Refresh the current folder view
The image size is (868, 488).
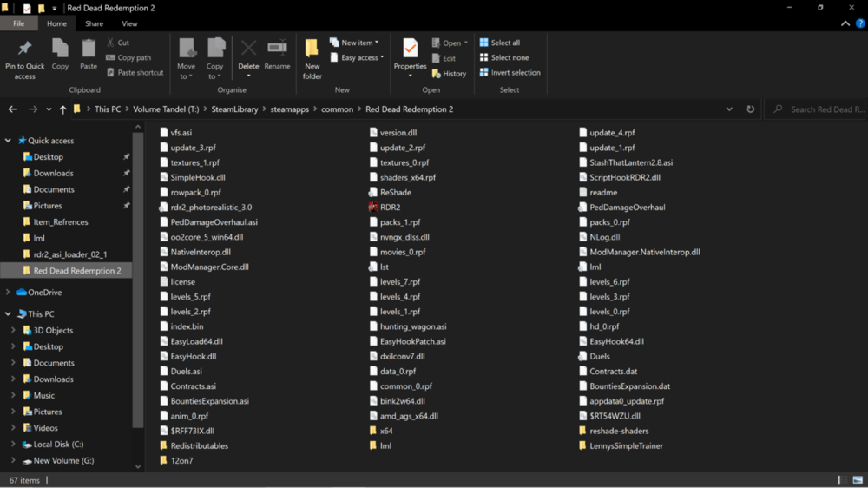coord(751,109)
